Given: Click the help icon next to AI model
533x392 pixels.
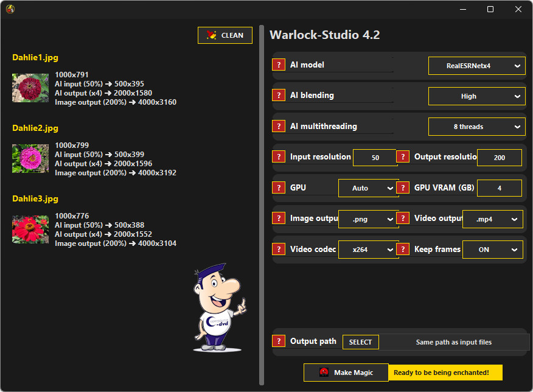Looking at the screenshot, I should (x=279, y=65).
